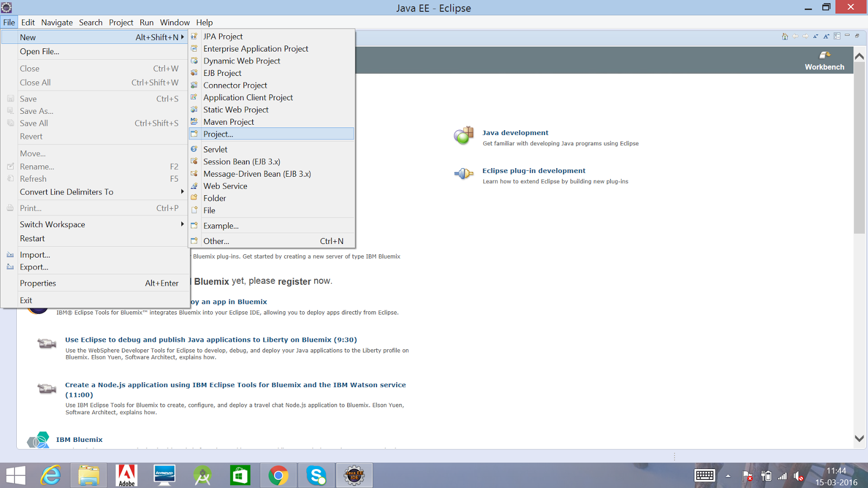Open the Node.js IBM Watson tutorial link
Screen dimensions: 868x488
pyautogui.click(x=235, y=390)
